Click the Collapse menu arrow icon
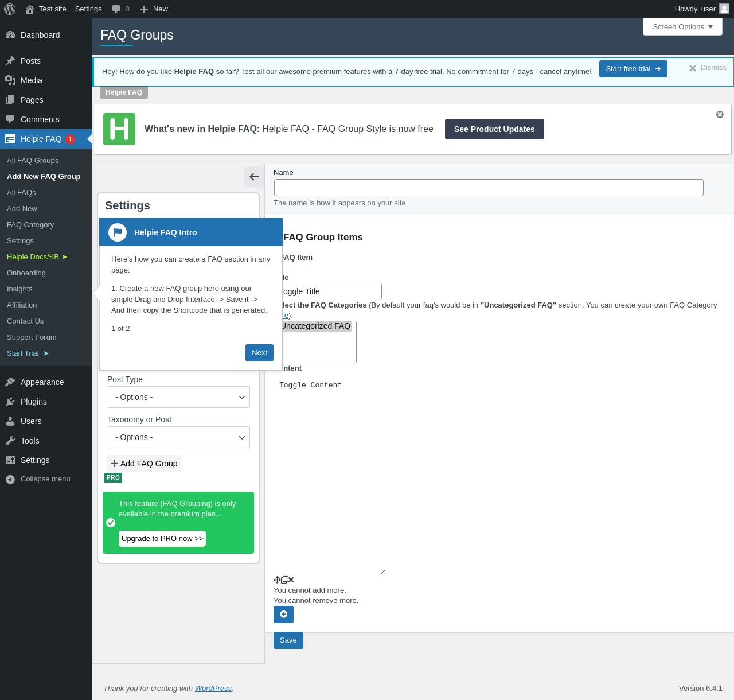The width and height of the screenshot is (734, 700). coord(10,479)
